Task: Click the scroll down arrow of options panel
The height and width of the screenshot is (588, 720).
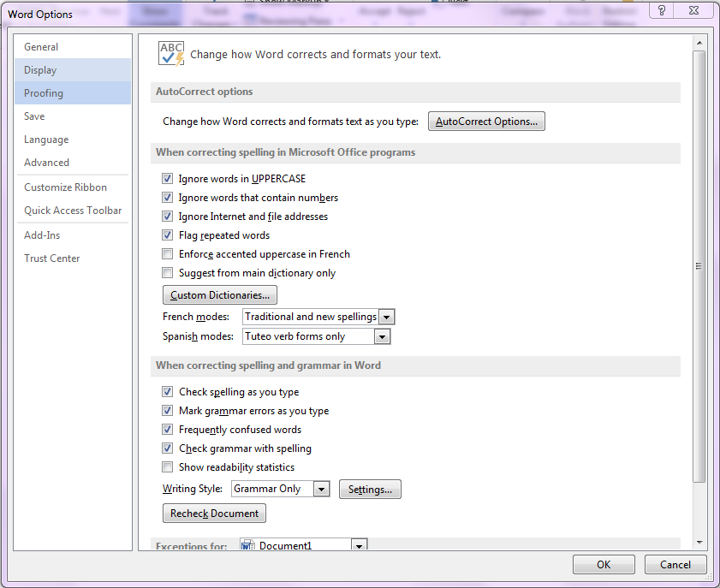Action: click(699, 542)
